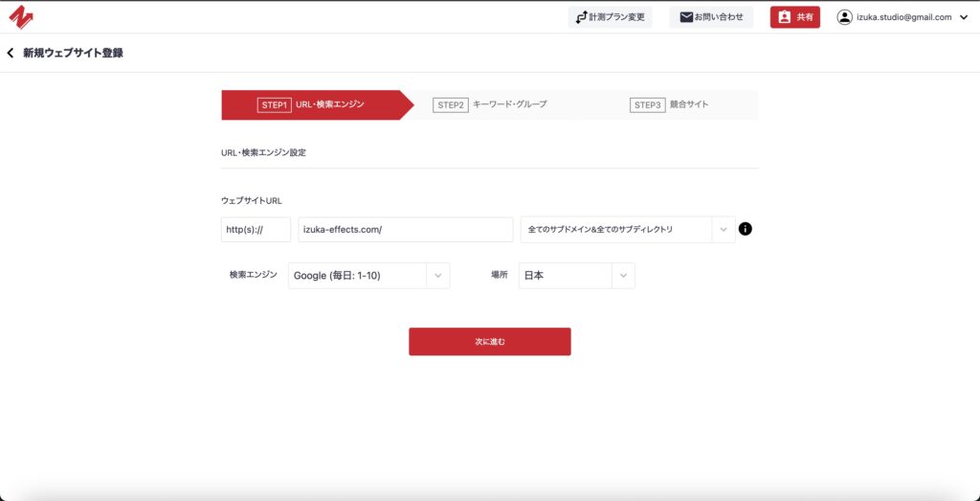Expand the account menu chevron

(963, 17)
